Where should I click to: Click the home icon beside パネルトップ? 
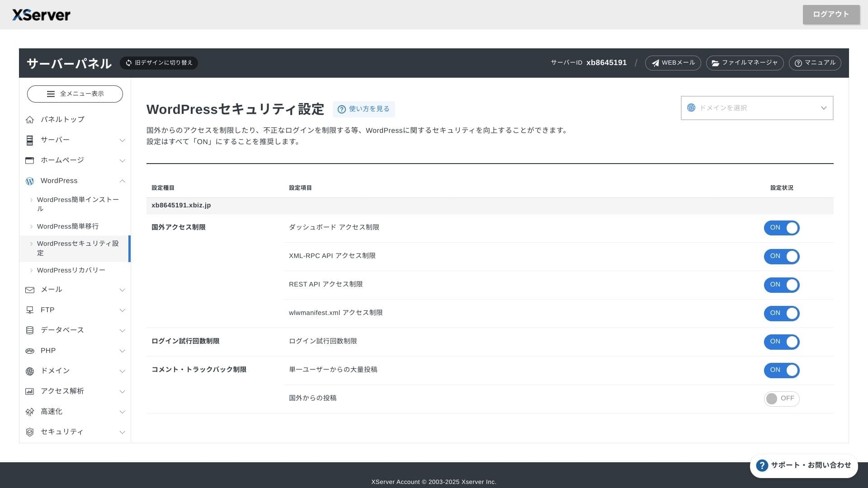(30, 120)
